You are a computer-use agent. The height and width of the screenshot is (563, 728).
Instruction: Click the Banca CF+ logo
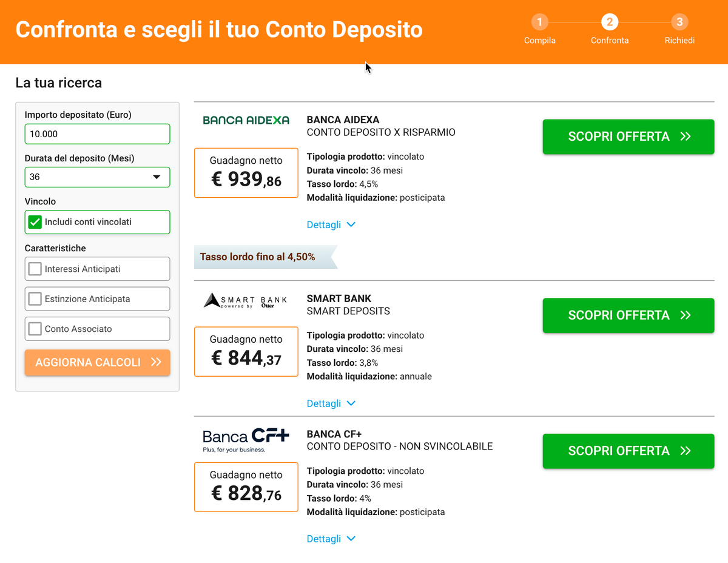tap(246, 440)
